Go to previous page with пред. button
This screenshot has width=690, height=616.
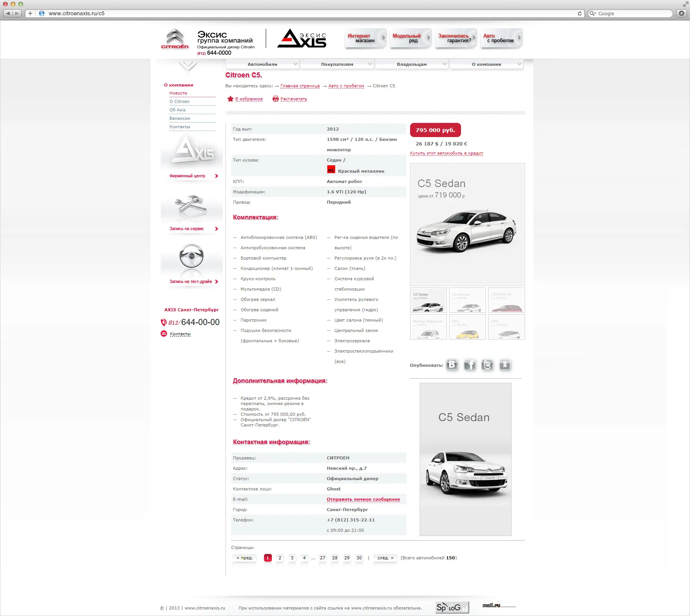point(244,558)
